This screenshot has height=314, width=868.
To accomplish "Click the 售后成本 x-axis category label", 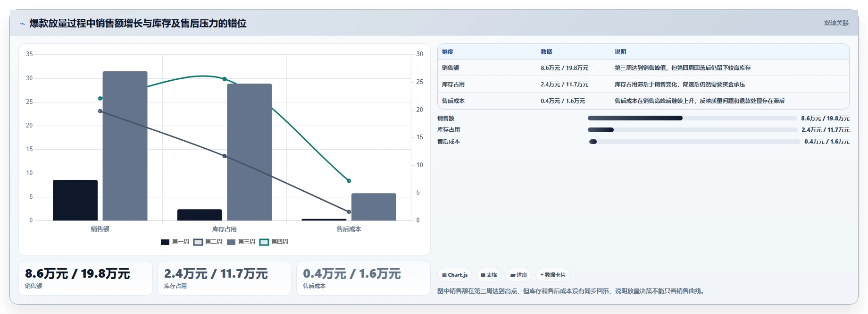I will 349,229.
